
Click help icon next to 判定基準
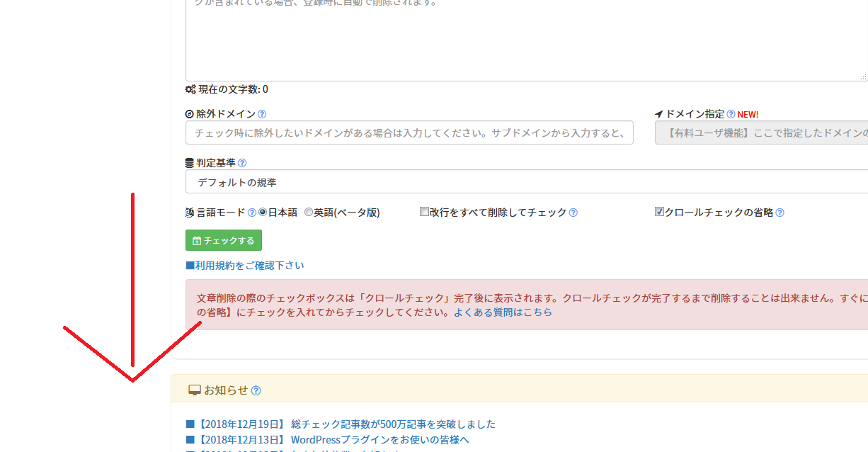tap(242, 163)
